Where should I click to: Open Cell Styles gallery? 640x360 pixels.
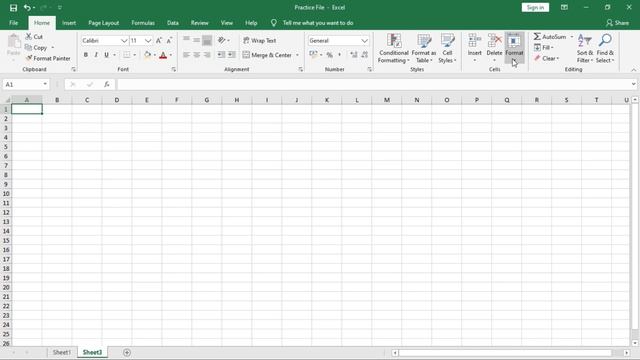coord(447,48)
